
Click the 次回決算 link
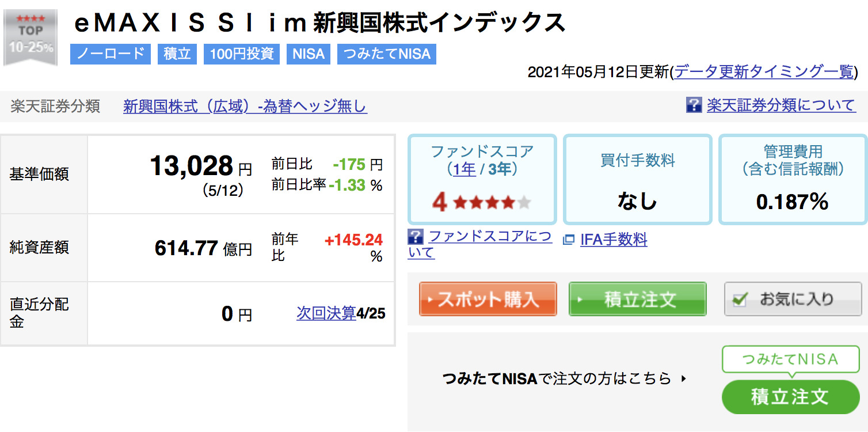pos(326,313)
